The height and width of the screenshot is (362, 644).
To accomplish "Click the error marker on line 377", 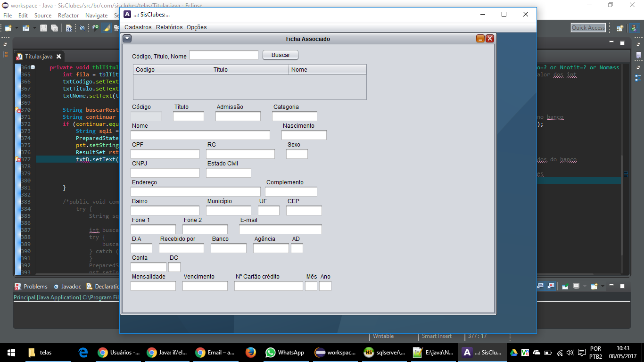I will click(x=18, y=159).
